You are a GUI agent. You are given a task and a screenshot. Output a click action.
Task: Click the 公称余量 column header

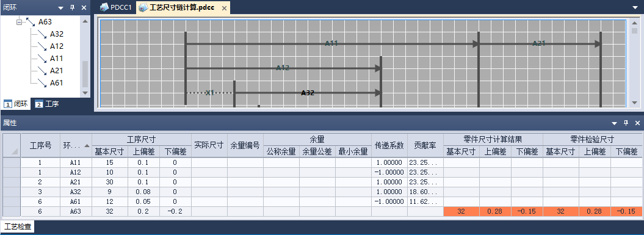pos(281,151)
